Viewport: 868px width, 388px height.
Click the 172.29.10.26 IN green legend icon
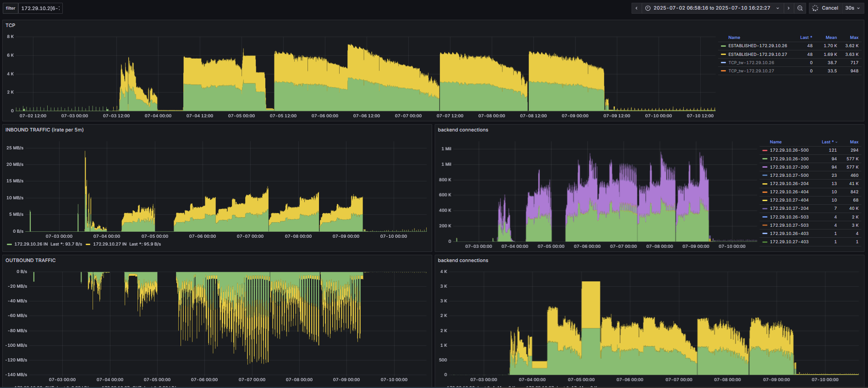9,244
